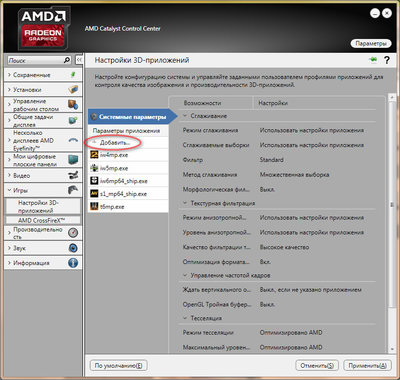Viewport: 400px width, 380px height.
Task: Click the AMD Eyefinity icon
Action: click(x=73, y=140)
